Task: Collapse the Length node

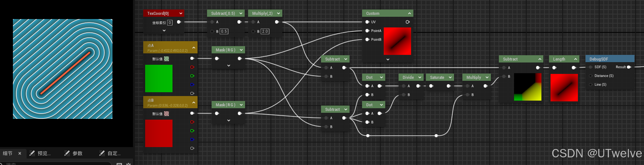Action: [x=576, y=59]
